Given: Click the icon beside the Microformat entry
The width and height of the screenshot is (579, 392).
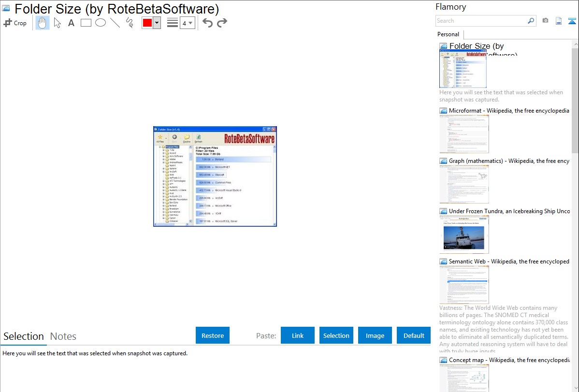Looking at the screenshot, I should click(443, 111).
